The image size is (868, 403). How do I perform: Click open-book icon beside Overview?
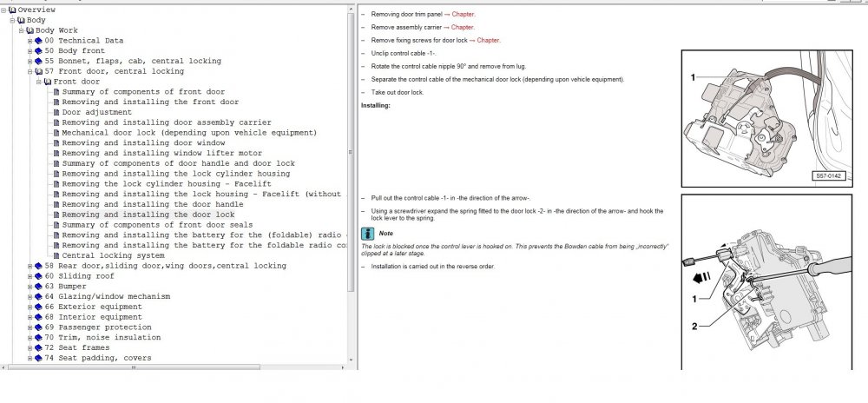(x=12, y=10)
